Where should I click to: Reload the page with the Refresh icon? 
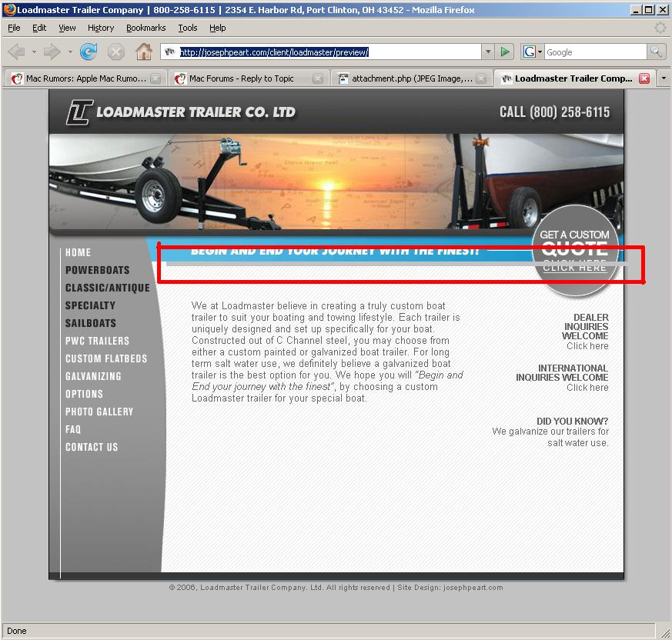click(x=89, y=52)
